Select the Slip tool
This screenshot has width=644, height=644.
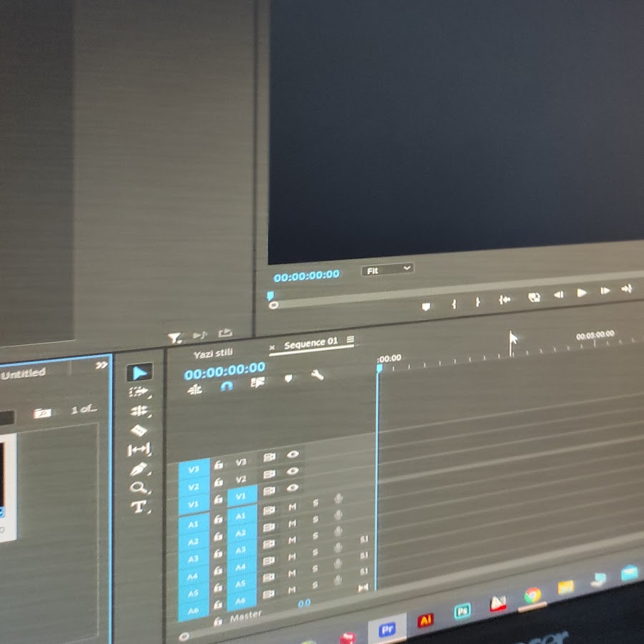(x=140, y=449)
